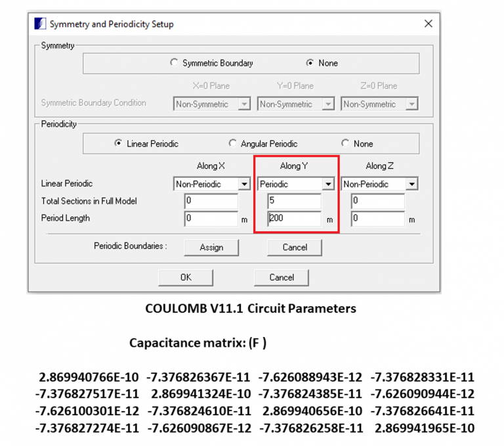Confirm the dialog with OK
The width and height of the screenshot is (504, 446).
point(186,277)
